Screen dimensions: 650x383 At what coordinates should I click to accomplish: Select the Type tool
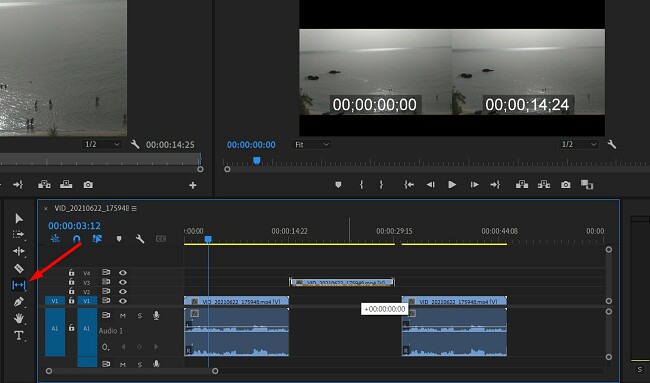click(19, 335)
